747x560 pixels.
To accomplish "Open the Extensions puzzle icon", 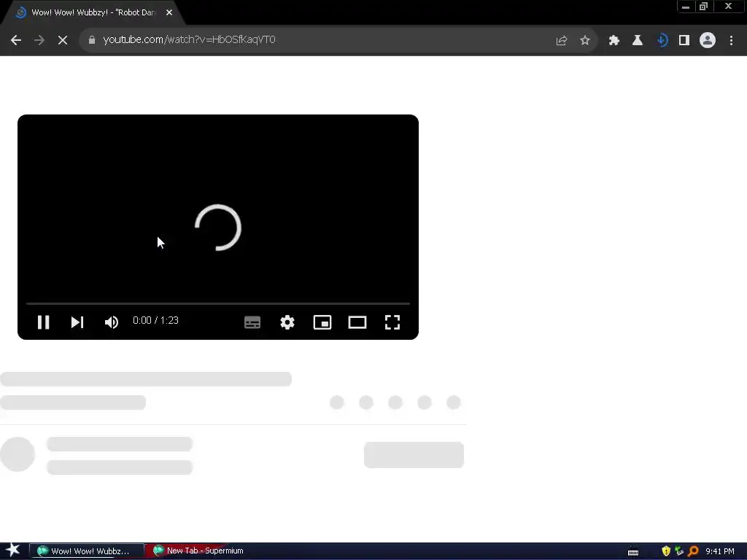I will pyautogui.click(x=614, y=40).
